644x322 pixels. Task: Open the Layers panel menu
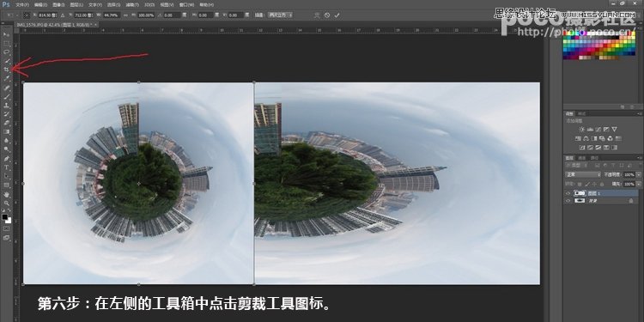click(x=639, y=158)
